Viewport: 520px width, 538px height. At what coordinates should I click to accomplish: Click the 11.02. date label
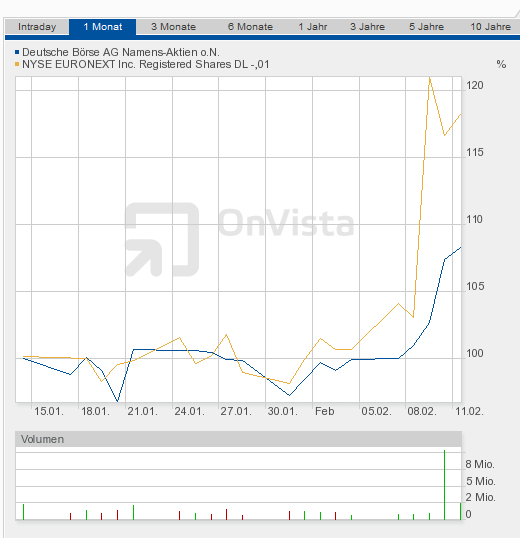pos(469,411)
